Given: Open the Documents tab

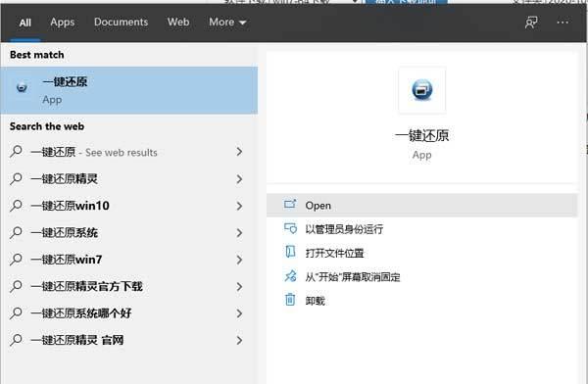Looking at the screenshot, I should 121,22.
